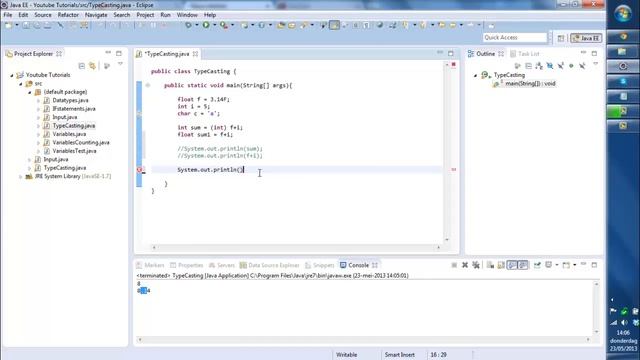640x360 pixels.
Task: Toggle Sort in Outline toolbar
Action: [539, 66]
